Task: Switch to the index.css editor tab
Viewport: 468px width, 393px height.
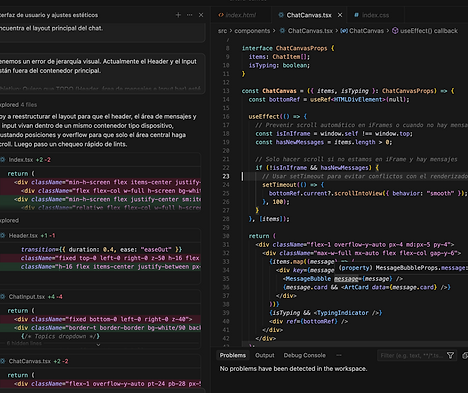Action: (x=372, y=15)
